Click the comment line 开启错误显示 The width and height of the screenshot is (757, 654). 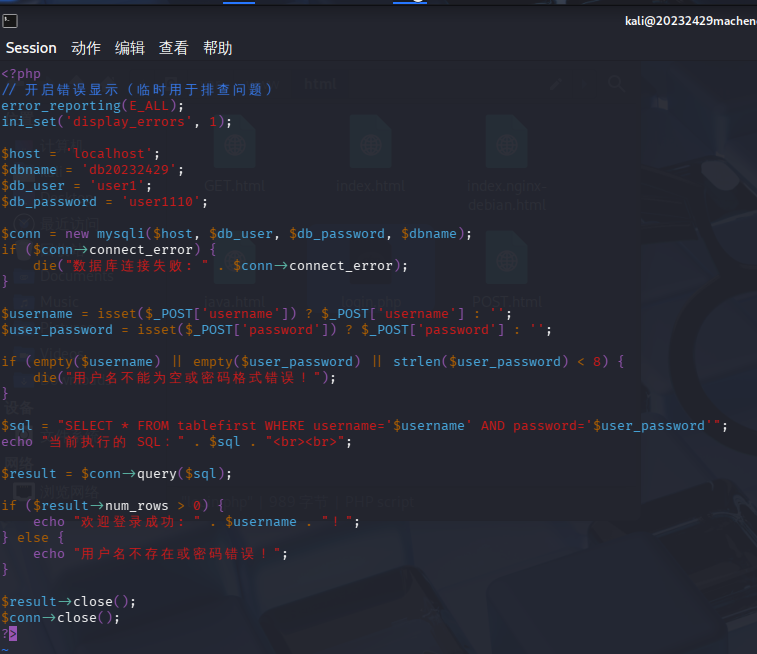click(137, 90)
